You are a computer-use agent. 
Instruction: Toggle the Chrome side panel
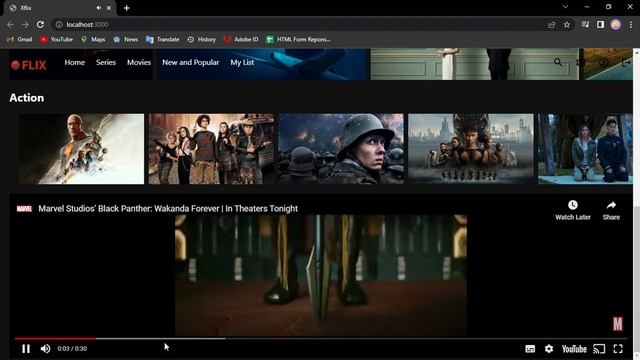pos(600,24)
